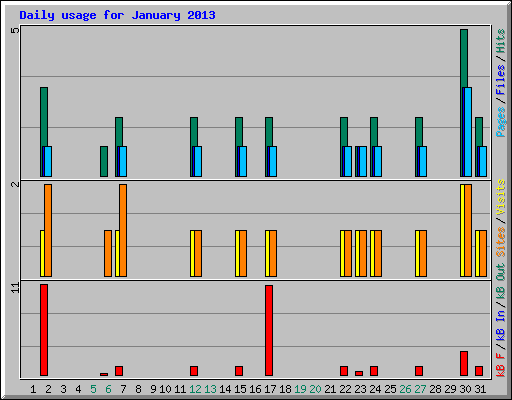Screen dimensions: 512x400
Task: Select the tall red kB bar for day 17
Action: pyautogui.click(x=269, y=330)
